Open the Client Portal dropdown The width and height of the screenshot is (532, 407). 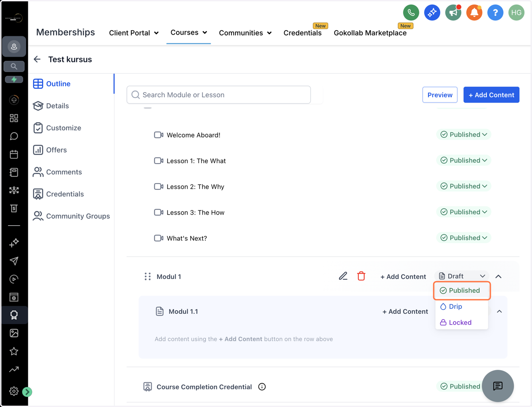pyautogui.click(x=134, y=33)
